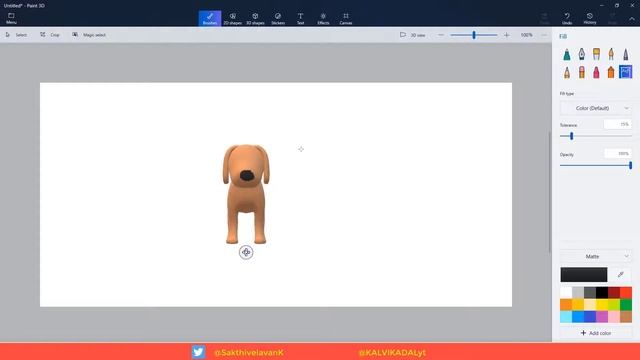Image resolution: width=640 pixels, height=360 pixels.
Task: Select the Calligraphy pen brush
Action: click(x=582, y=54)
